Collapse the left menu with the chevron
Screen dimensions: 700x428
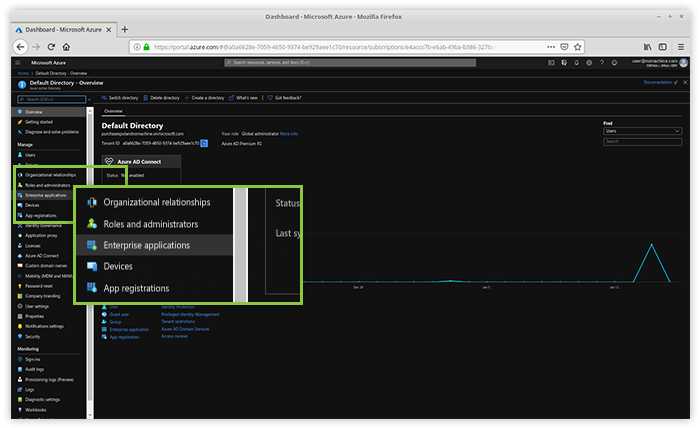click(x=90, y=99)
